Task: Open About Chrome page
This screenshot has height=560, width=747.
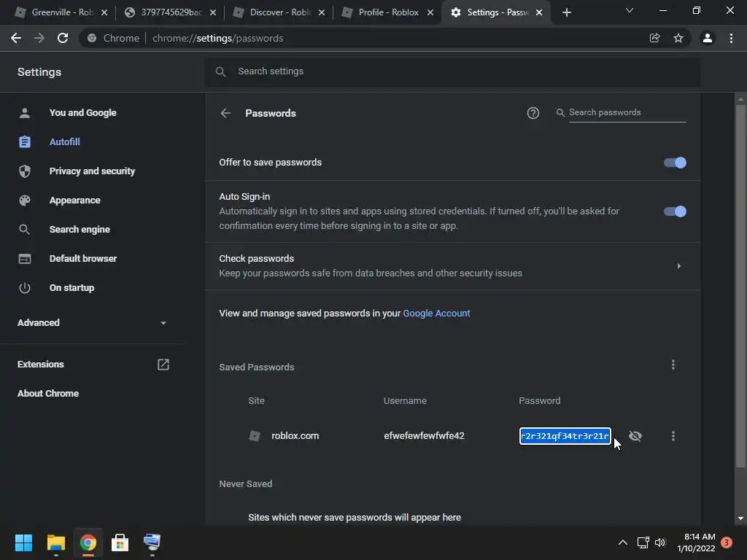Action: pos(48,393)
